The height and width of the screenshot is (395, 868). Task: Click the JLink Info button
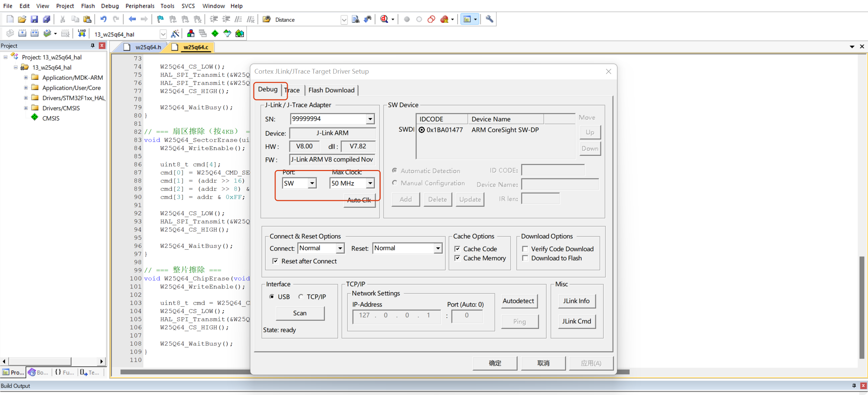576,301
